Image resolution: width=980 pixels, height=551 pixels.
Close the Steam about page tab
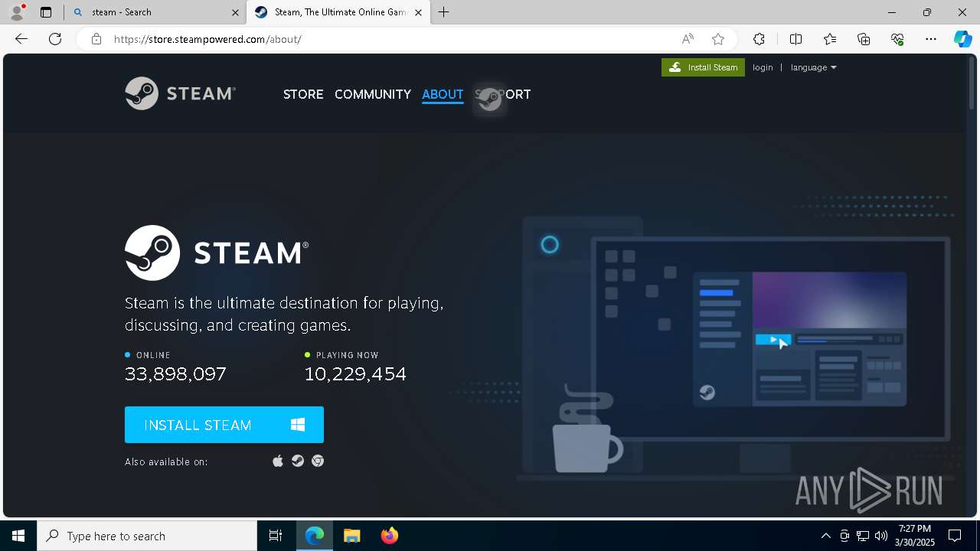[418, 12]
